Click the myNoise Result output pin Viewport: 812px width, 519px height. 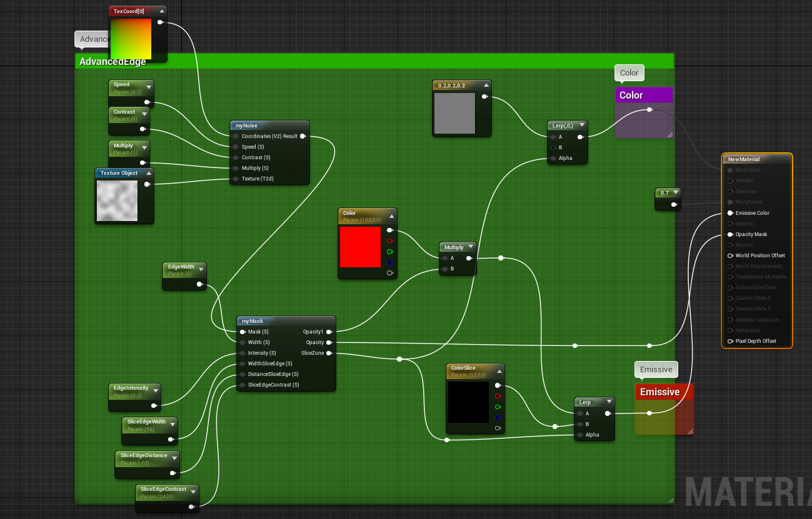point(303,136)
